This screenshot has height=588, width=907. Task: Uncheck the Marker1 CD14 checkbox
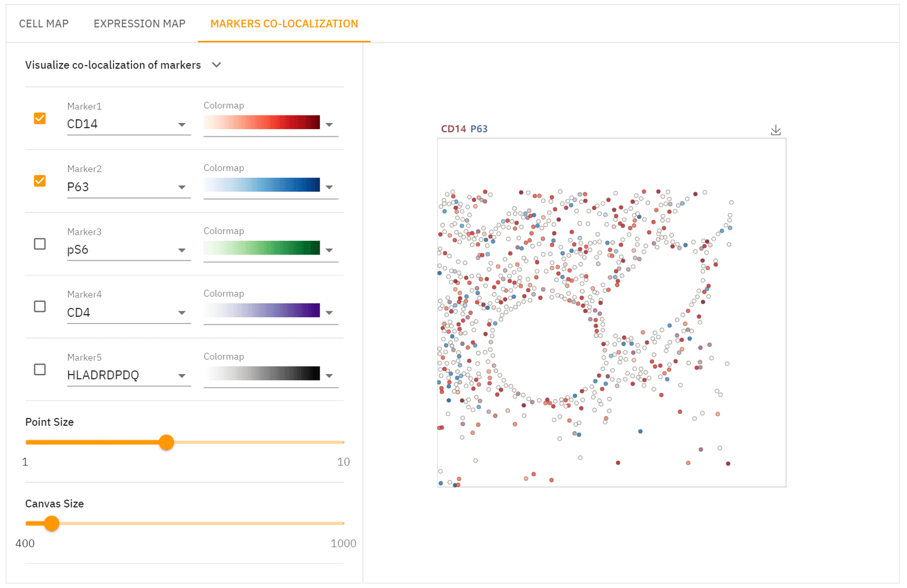click(x=40, y=118)
